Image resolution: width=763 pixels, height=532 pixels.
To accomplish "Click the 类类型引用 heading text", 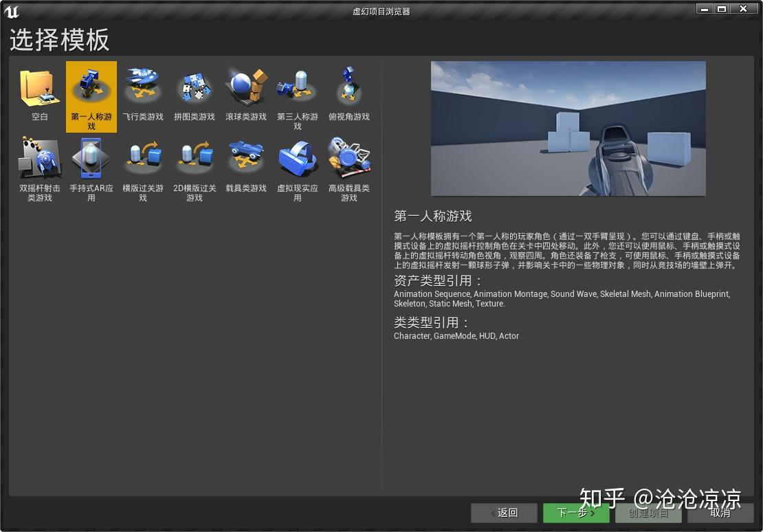I will point(431,322).
